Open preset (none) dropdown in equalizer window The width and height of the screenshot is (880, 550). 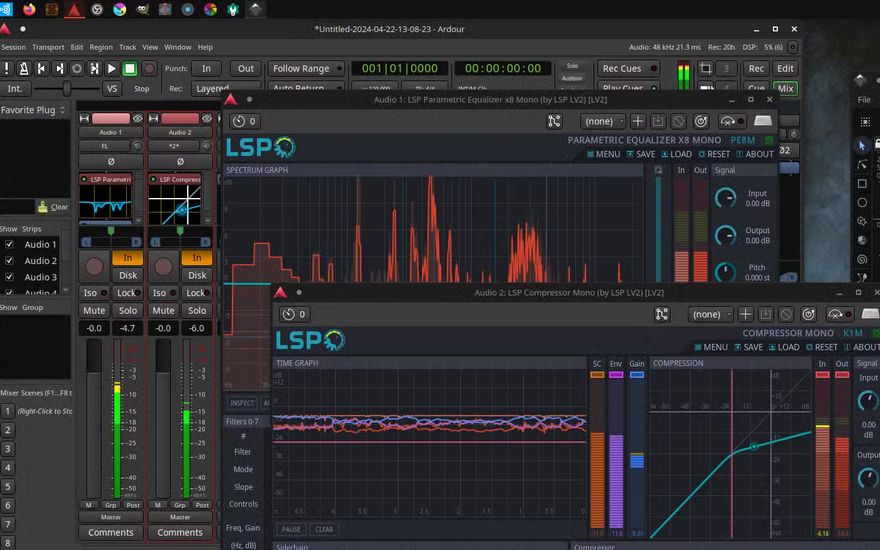point(603,121)
